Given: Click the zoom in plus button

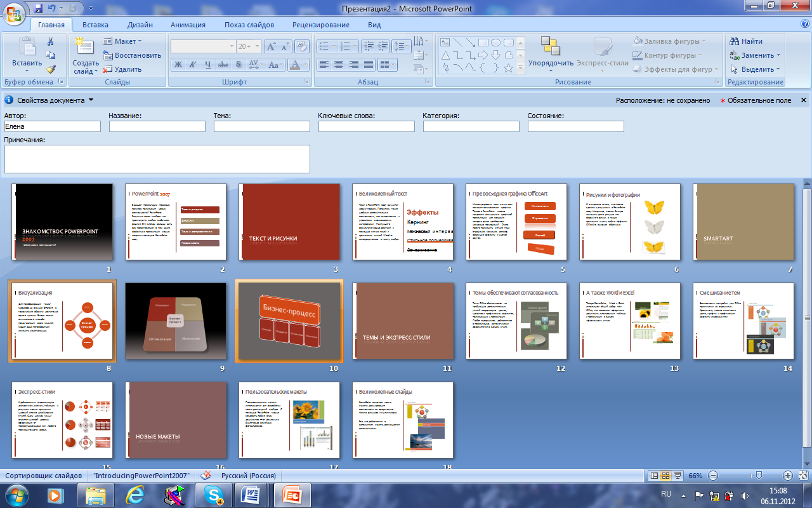Looking at the screenshot, I should [788, 476].
